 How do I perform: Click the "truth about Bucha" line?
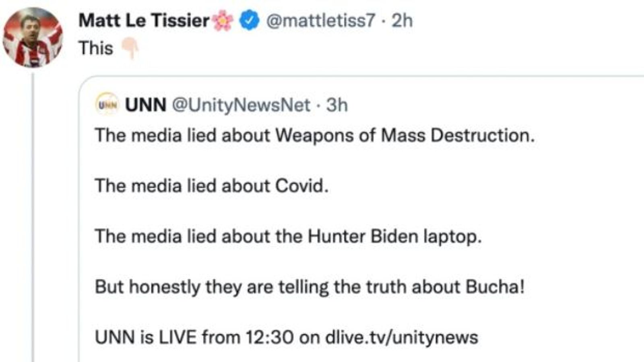click(x=310, y=287)
